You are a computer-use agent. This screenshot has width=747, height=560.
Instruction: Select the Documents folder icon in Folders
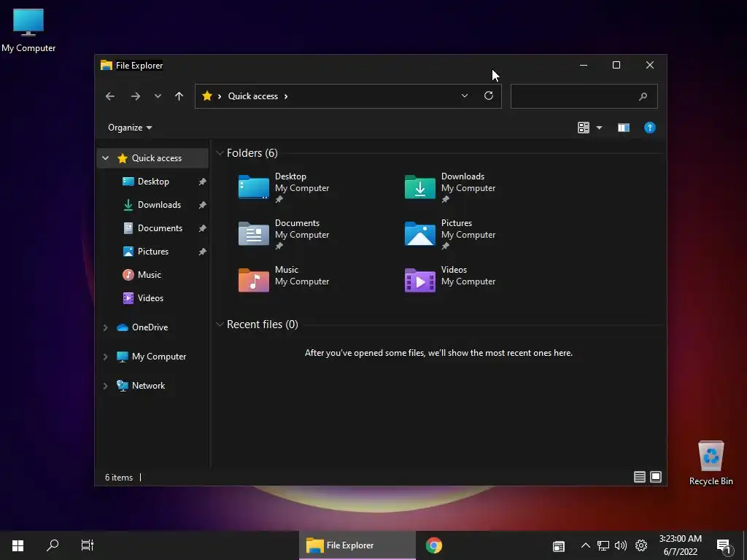pyautogui.click(x=253, y=233)
